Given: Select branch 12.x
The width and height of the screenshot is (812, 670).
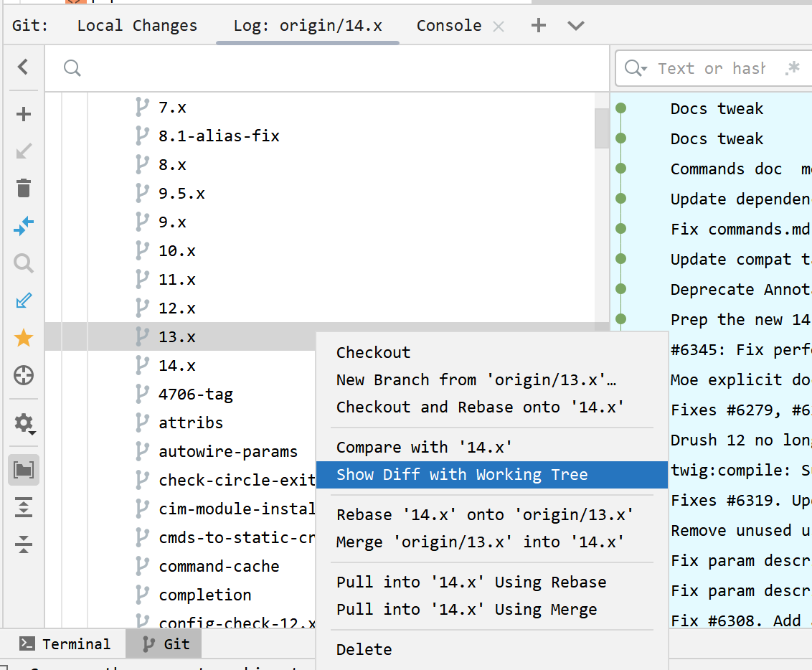Looking at the screenshot, I should (176, 308).
